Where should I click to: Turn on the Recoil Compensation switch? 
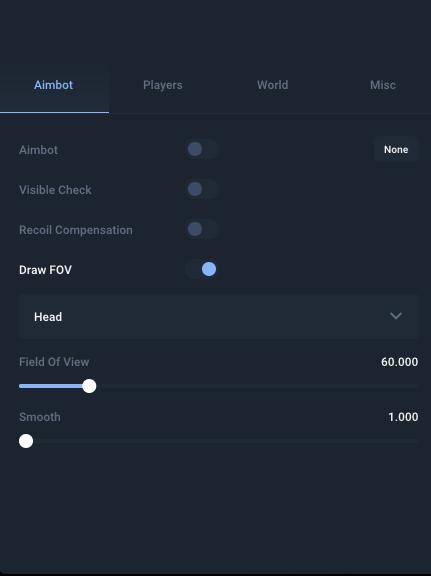(x=202, y=229)
